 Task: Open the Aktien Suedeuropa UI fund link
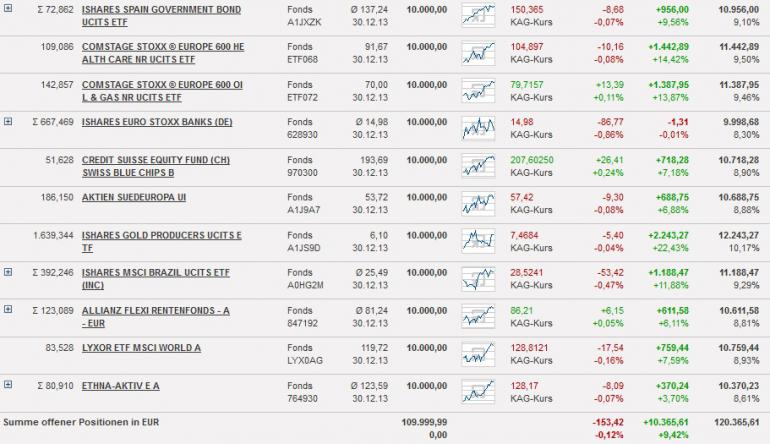point(134,197)
